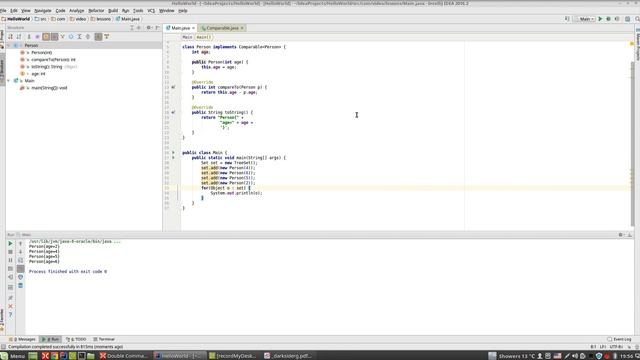Click the lessons breadcrumb in navigation bar

(101, 19)
